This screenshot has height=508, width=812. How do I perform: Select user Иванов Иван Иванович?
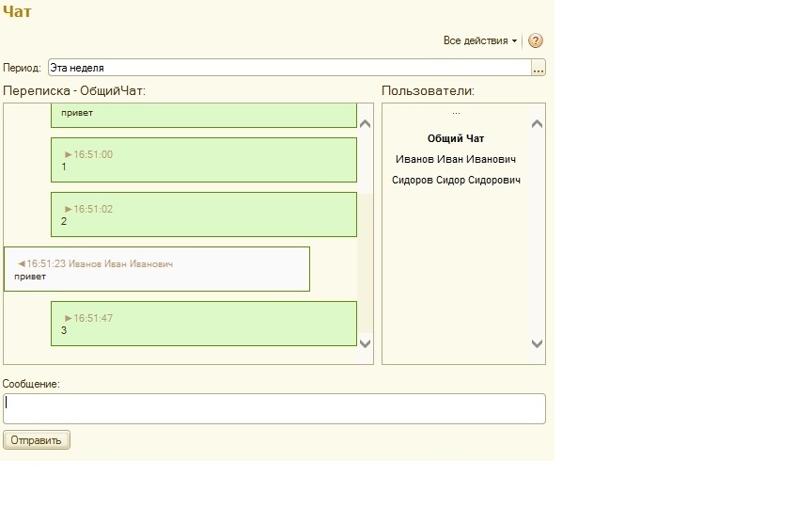(456, 159)
